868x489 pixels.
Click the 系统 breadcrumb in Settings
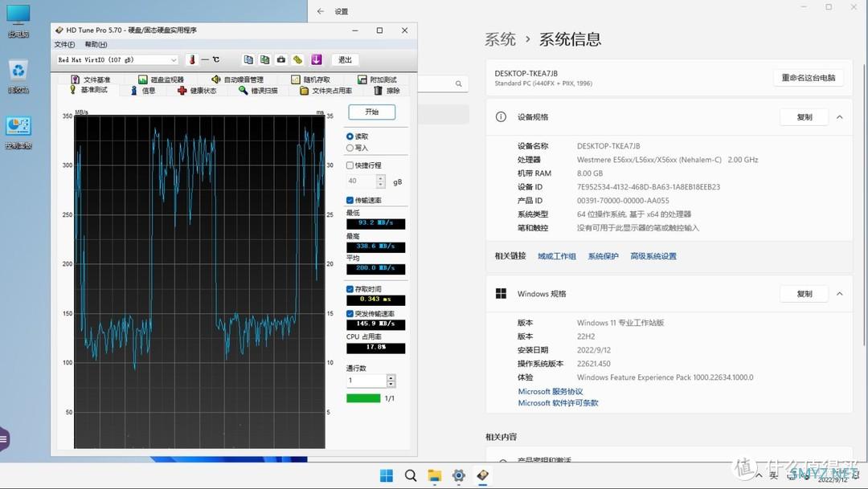(500, 39)
